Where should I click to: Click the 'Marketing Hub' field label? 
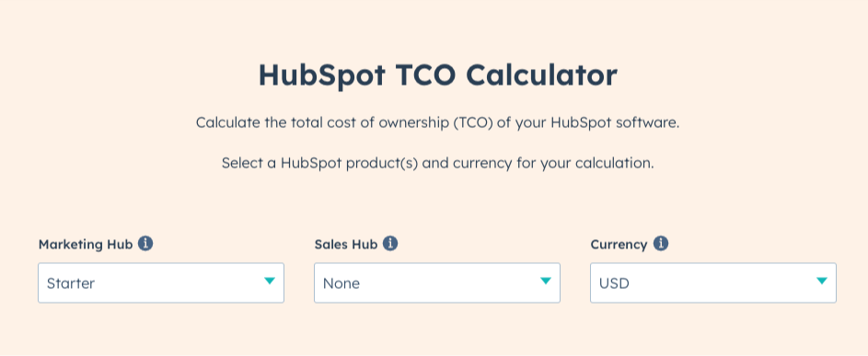coord(86,244)
